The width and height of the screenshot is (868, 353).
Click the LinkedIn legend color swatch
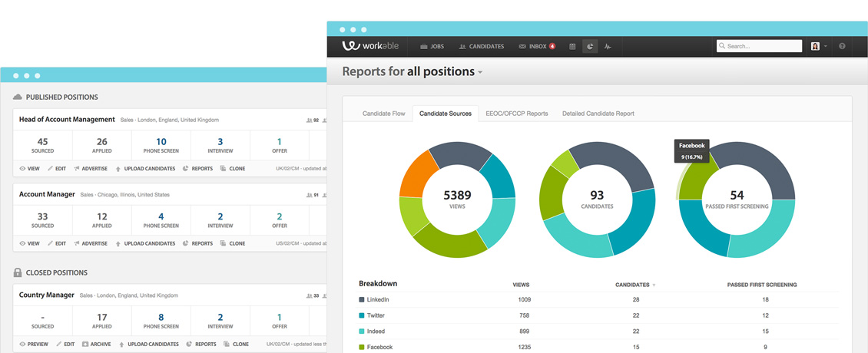pos(362,300)
